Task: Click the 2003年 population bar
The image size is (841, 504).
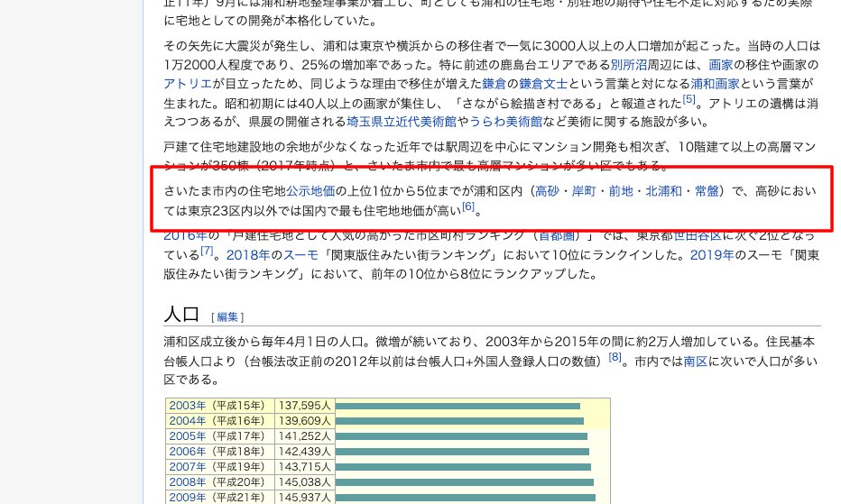Action: pyautogui.click(x=457, y=406)
